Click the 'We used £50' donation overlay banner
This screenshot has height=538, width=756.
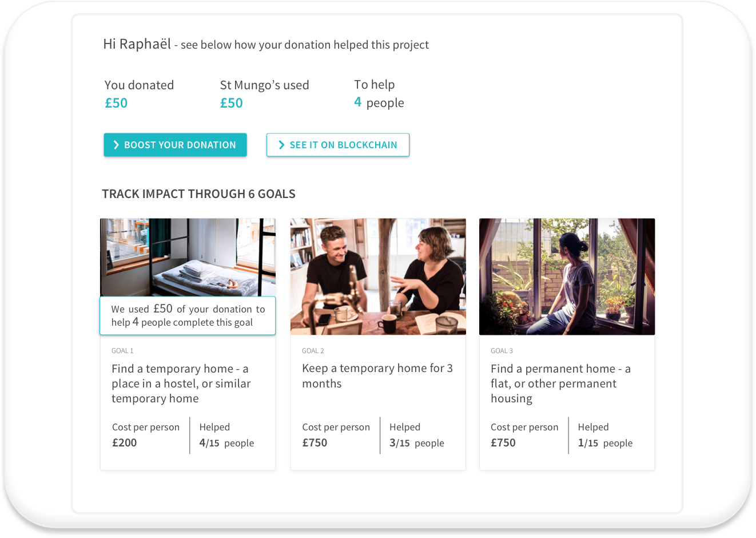pyautogui.click(x=188, y=315)
